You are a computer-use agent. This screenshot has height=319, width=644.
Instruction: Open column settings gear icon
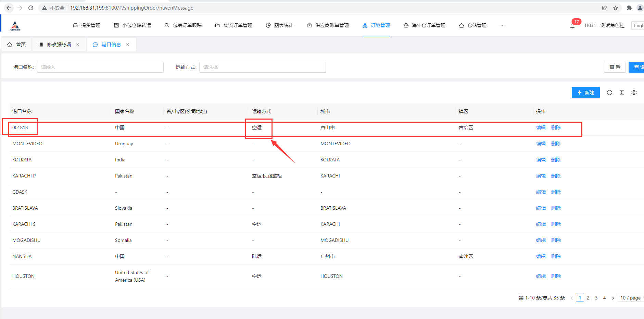(x=634, y=93)
